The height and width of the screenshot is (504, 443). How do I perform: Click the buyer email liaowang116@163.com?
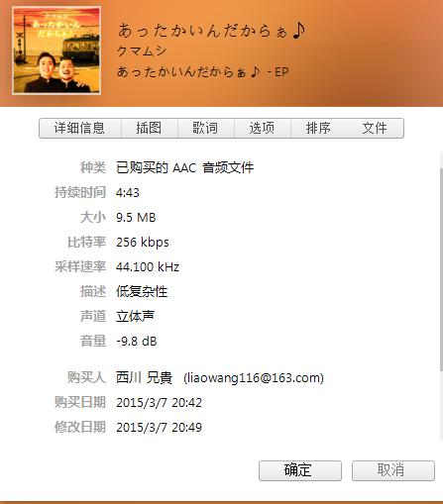click(254, 378)
